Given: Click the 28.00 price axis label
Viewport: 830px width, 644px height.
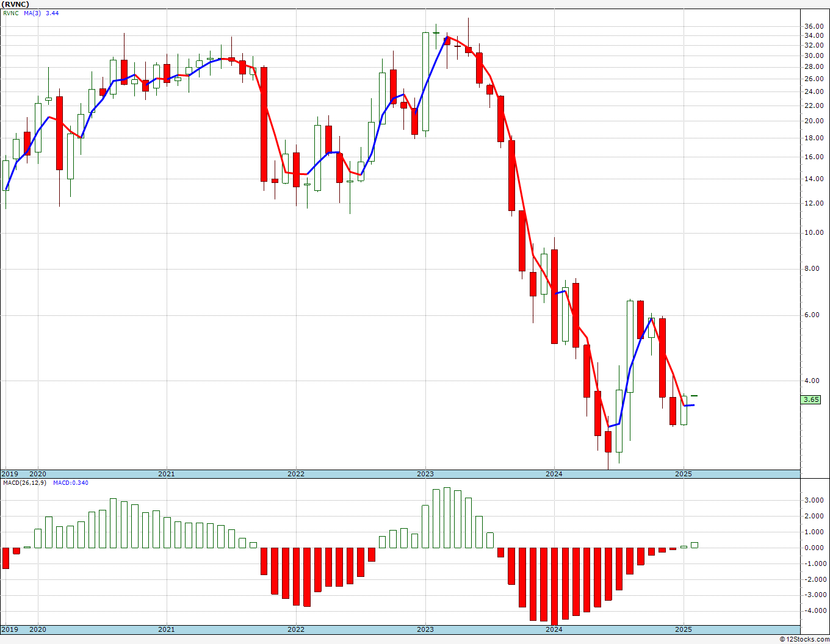Looking at the screenshot, I should (x=813, y=67).
